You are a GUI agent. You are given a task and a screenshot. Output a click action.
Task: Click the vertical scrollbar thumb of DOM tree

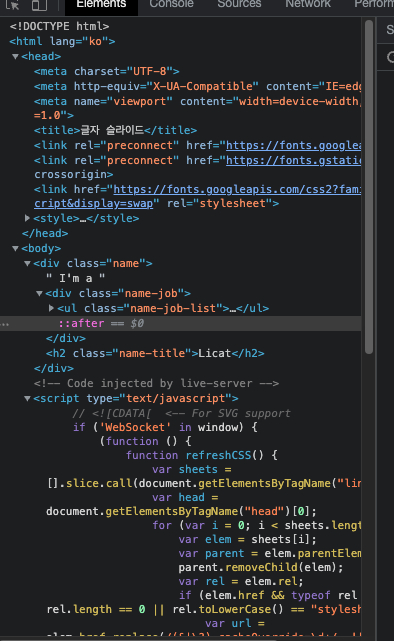pyautogui.click(x=369, y=186)
